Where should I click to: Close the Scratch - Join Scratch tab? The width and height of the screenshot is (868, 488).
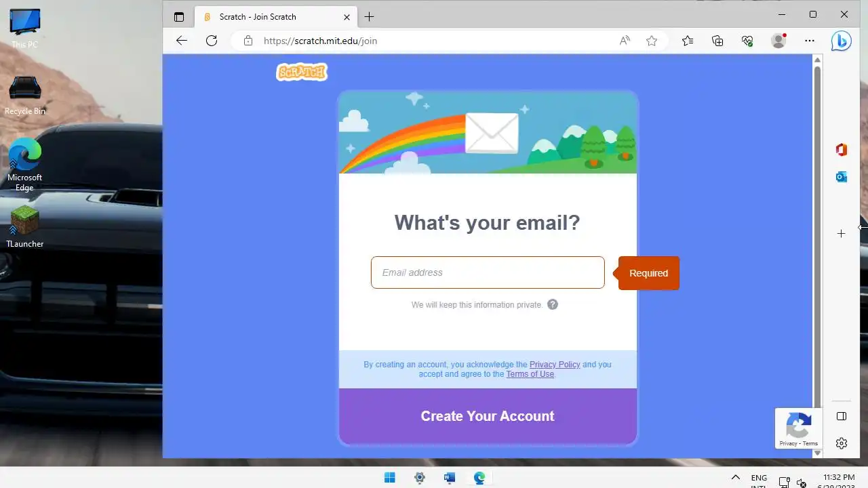coord(347,17)
